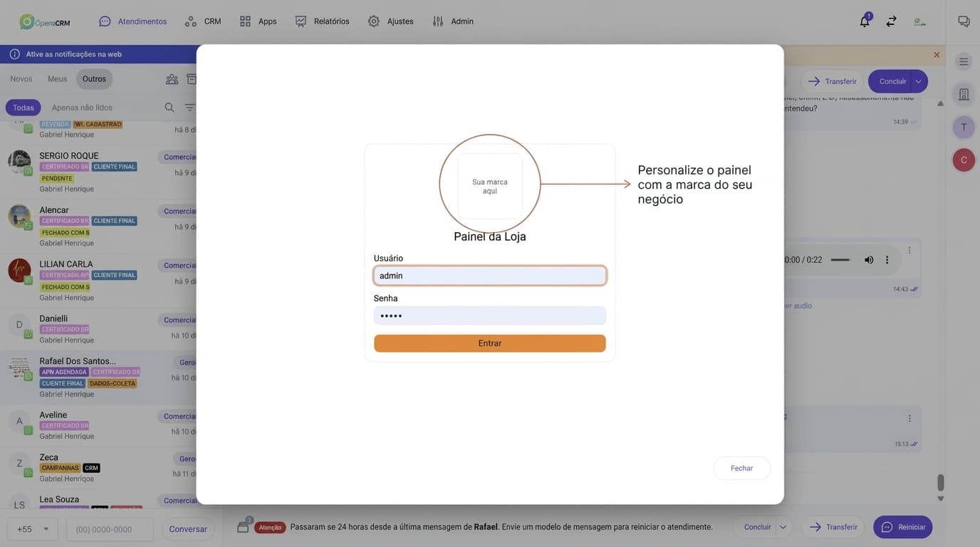Screen dimensions: 980x547
Task: Click the two-arrow swap icon next to the bell
Action: pos(891,21)
